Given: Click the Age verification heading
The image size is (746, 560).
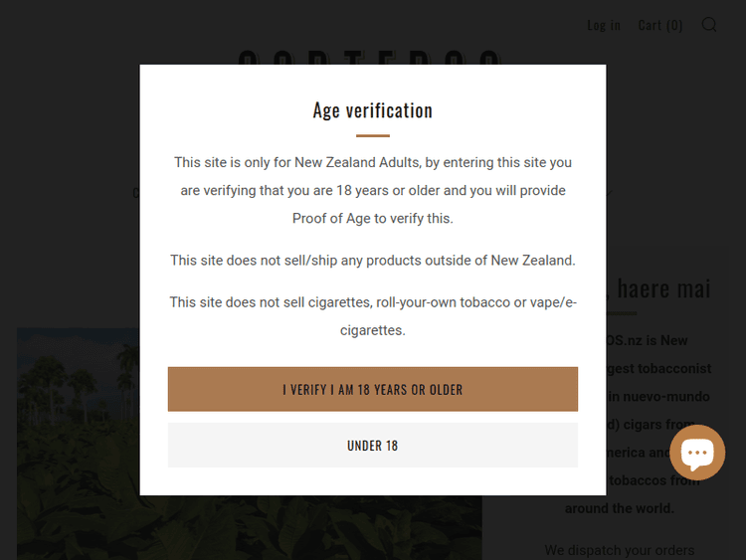Looking at the screenshot, I should (372, 110).
